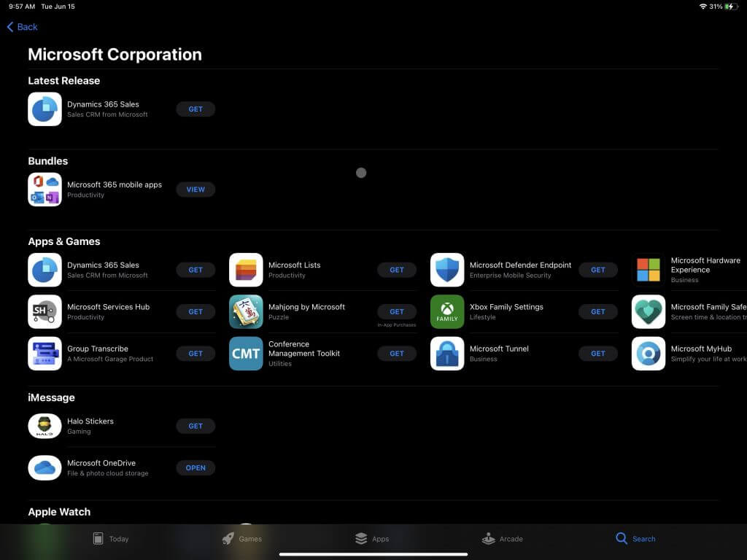
Task: Tap the Microsoft Hardware Experience title
Action: [705, 265]
